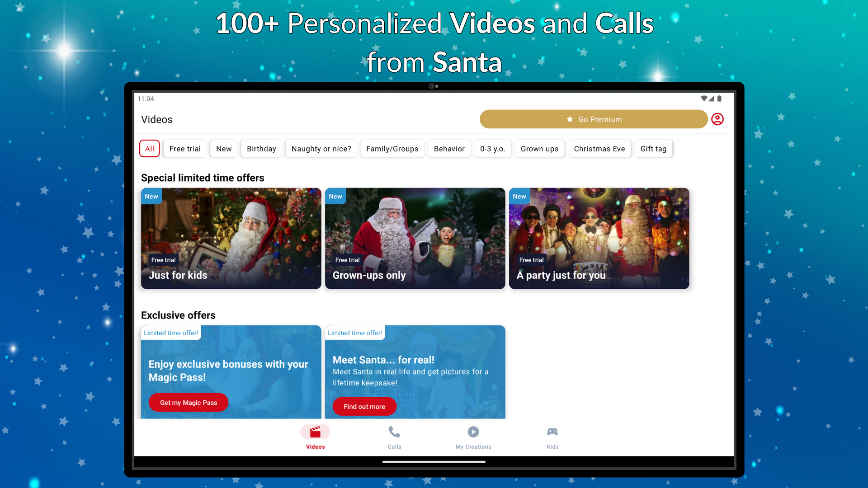The width and height of the screenshot is (868, 488).
Task: Click the Find out more button
Action: (x=364, y=407)
